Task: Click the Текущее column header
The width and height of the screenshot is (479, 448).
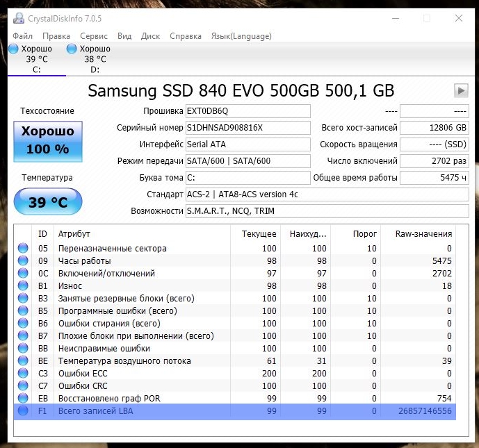Action: tap(255, 234)
